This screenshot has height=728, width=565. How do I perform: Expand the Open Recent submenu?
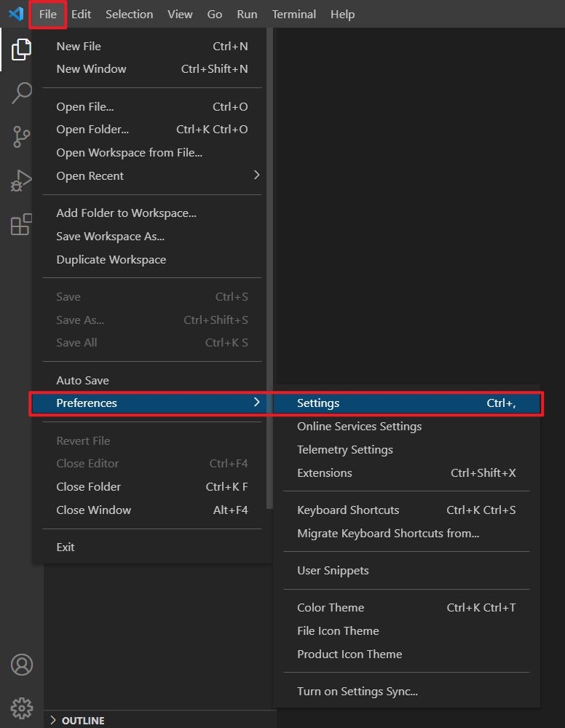click(x=256, y=175)
